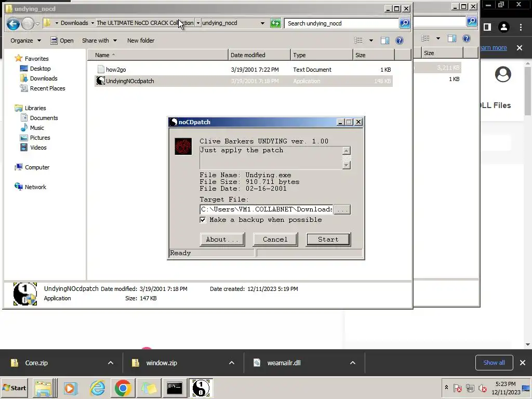Click the Target File path field
The width and height of the screenshot is (532, 399).
pos(267,209)
